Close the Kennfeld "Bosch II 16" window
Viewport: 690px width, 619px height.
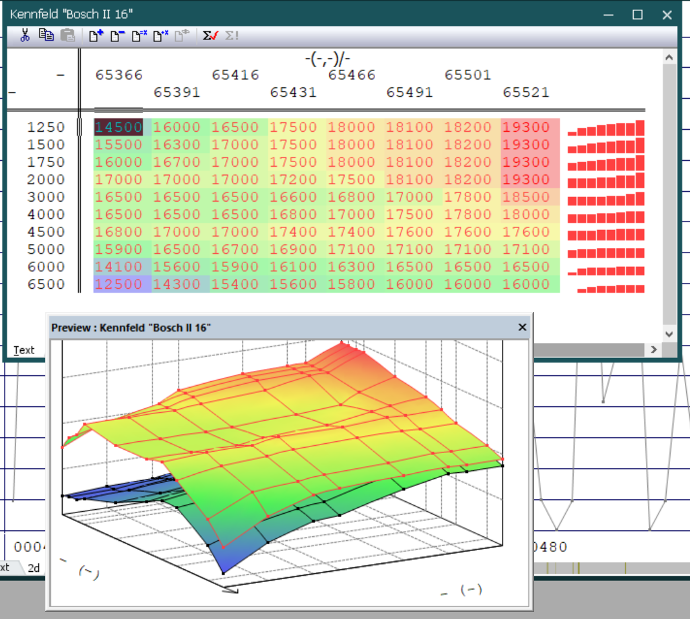(x=667, y=15)
